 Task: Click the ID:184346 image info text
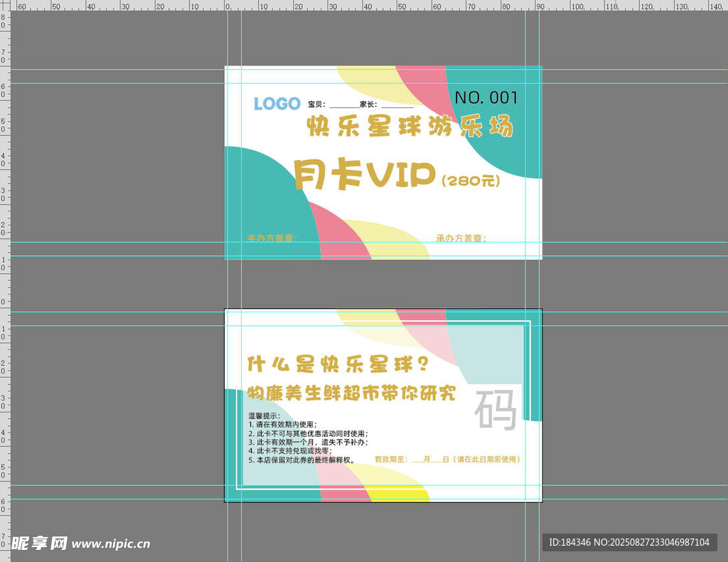point(628,542)
